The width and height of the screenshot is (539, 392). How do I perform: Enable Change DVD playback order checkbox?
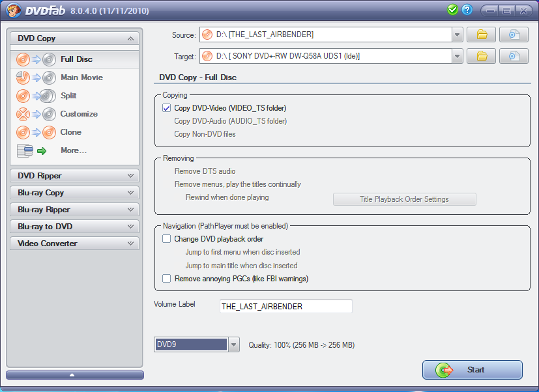(166, 239)
